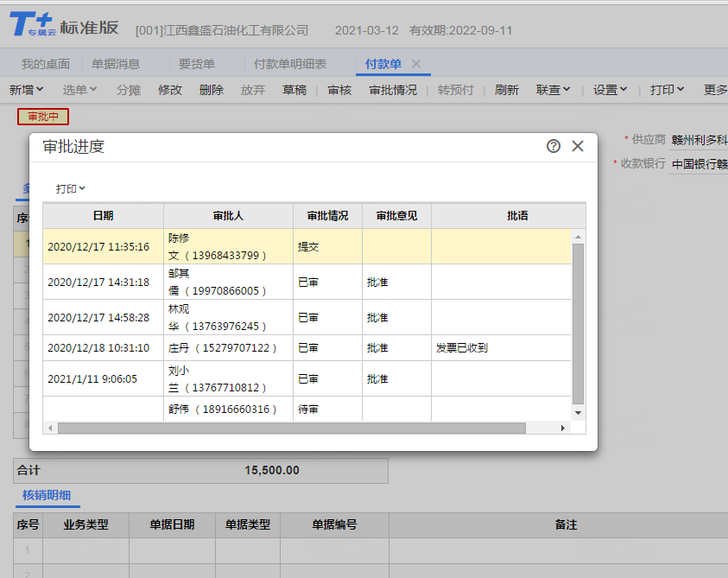Click the dialog's vertical scrollbar thumb
The height and width of the screenshot is (578, 728).
tap(578, 324)
